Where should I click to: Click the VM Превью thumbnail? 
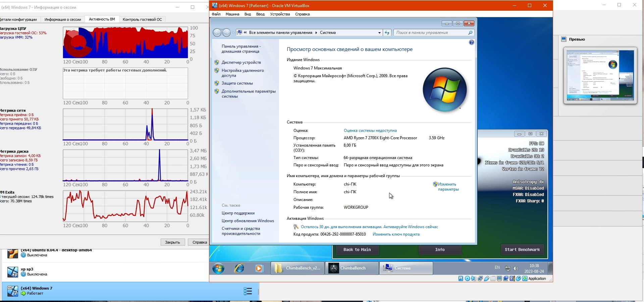[x=600, y=75]
